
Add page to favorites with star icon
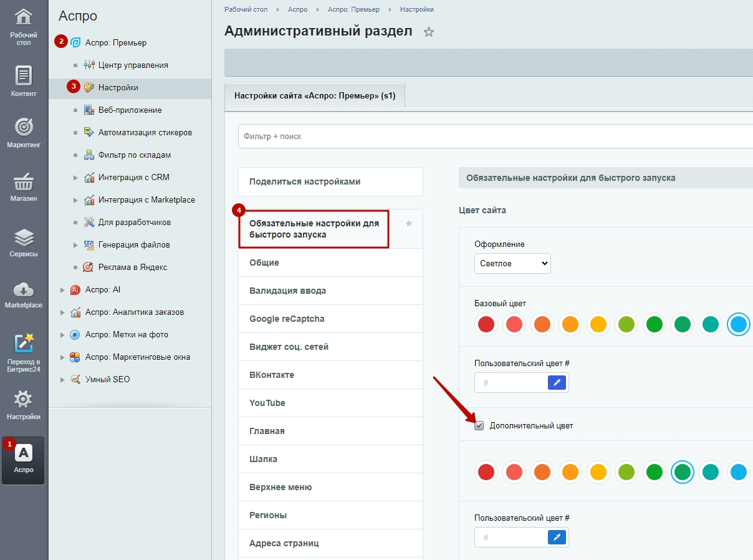429,32
